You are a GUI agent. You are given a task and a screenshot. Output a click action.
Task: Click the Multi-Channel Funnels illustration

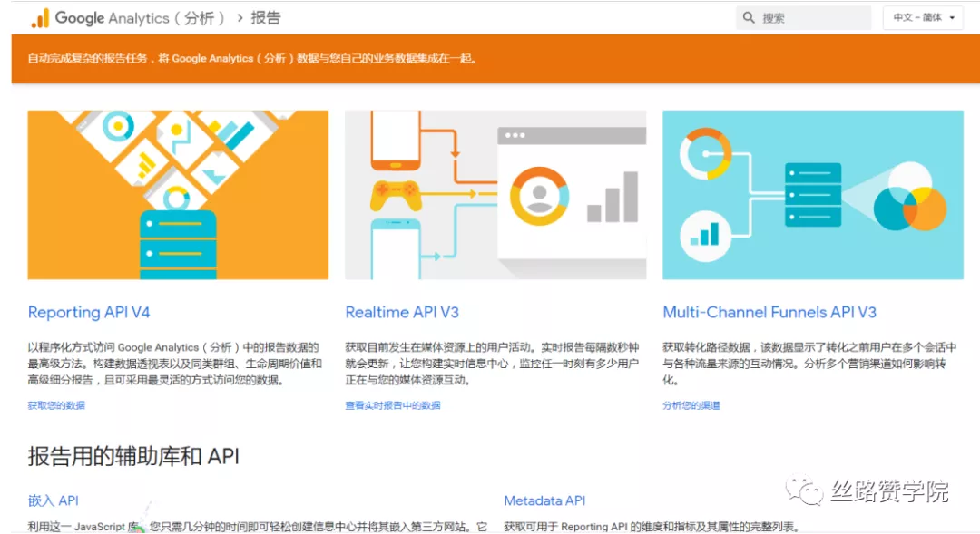coord(812,195)
